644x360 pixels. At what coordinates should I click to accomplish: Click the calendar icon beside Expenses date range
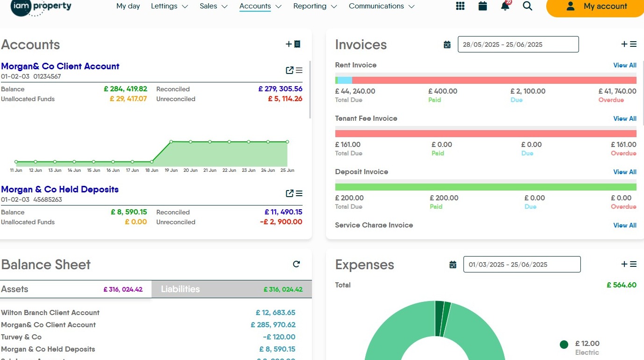click(453, 264)
